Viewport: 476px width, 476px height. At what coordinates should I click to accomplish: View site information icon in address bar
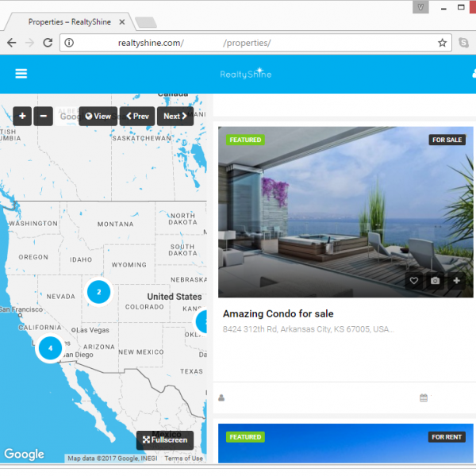pyautogui.click(x=69, y=43)
